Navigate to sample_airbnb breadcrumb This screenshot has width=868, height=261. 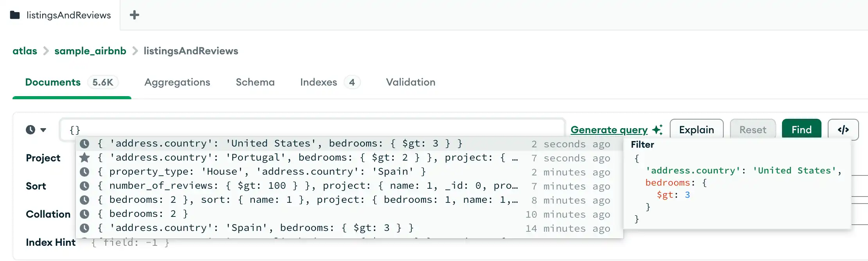[x=90, y=51]
